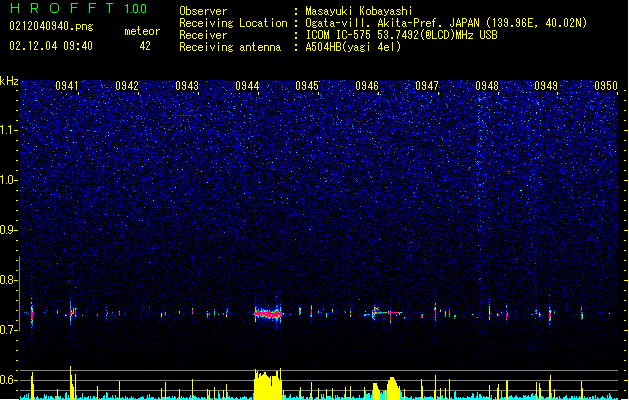
Task: Click the 0941 time marker
Action: 67,86
